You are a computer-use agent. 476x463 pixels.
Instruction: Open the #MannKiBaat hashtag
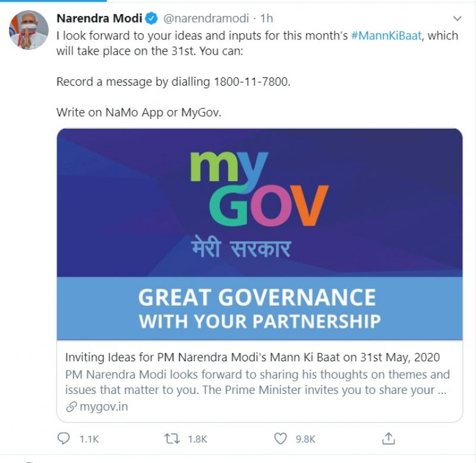tap(388, 35)
